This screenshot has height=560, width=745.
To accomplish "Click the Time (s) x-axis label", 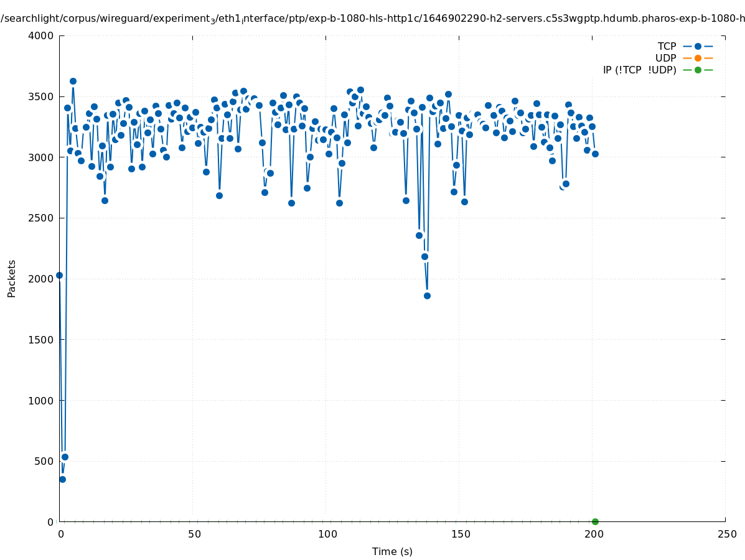I will (x=392, y=551).
